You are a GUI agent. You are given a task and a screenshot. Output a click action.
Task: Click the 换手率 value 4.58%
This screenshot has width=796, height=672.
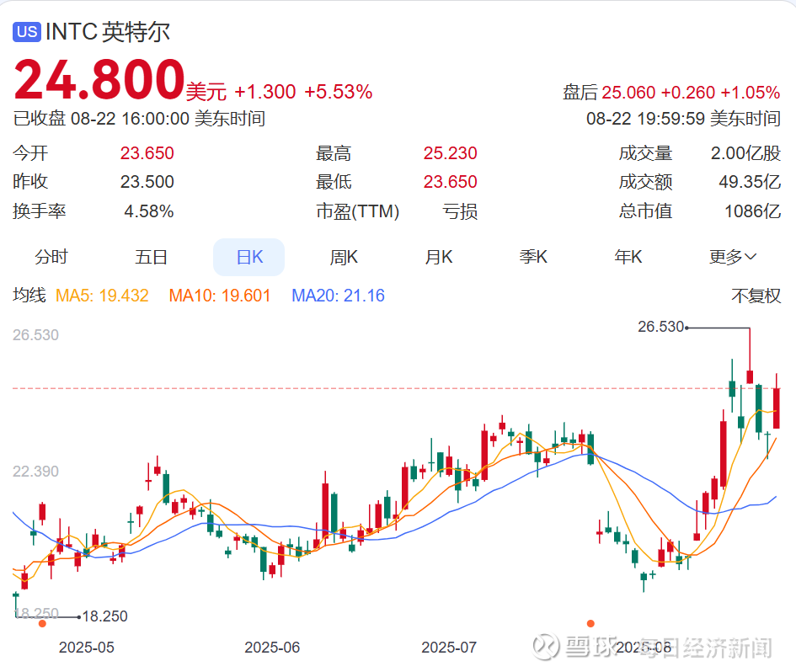tap(149, 211)
